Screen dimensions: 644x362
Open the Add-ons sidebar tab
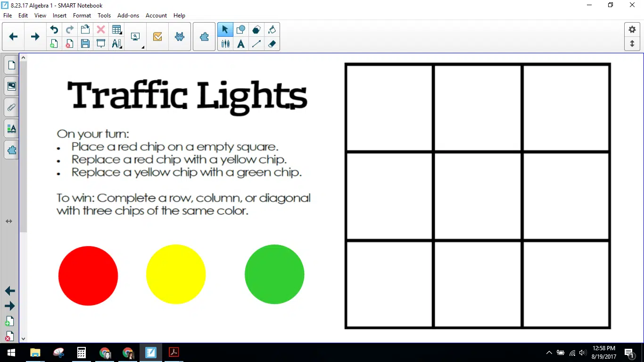pos(12,150)
